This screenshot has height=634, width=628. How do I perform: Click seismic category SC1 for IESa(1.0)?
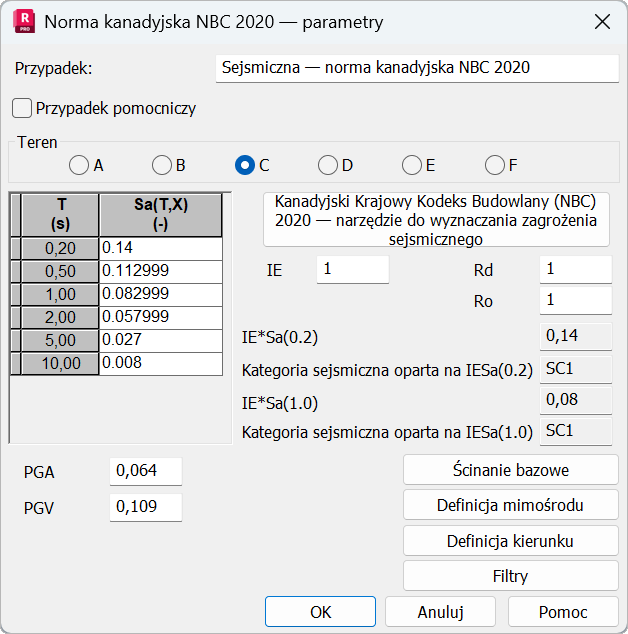576,431
